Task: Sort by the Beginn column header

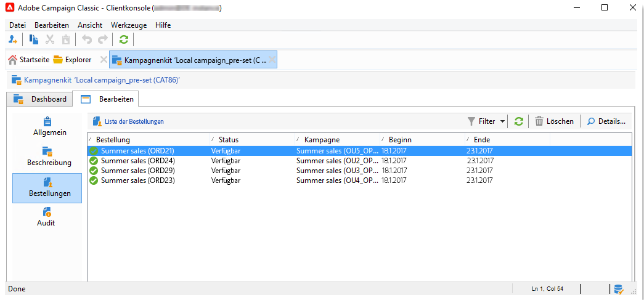Action: coord(422,140)
